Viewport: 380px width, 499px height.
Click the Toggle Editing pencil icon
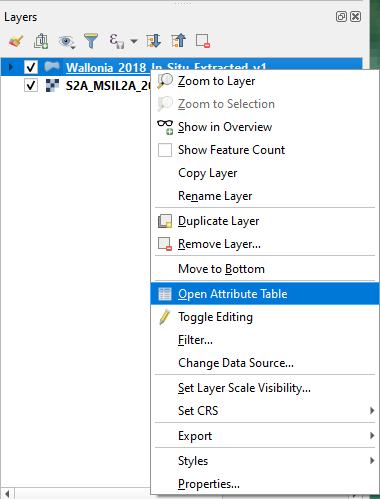pyautogui.click(x=165, y=317)
